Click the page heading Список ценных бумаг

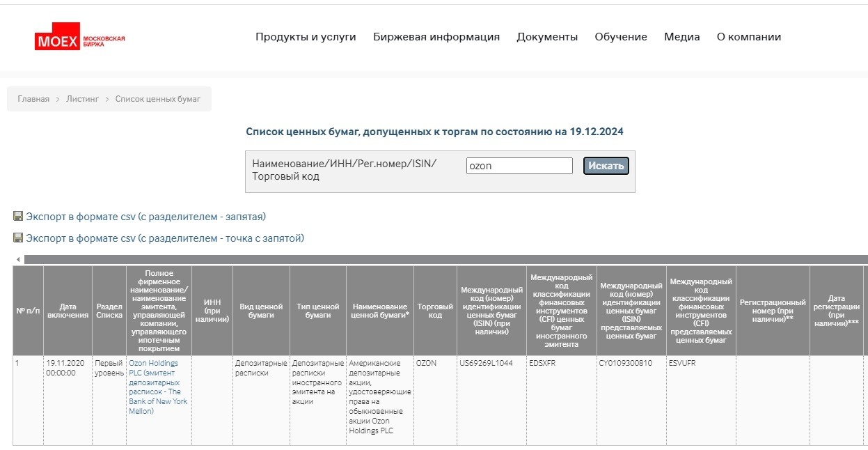pyautogui.click(x=435, y=131)
